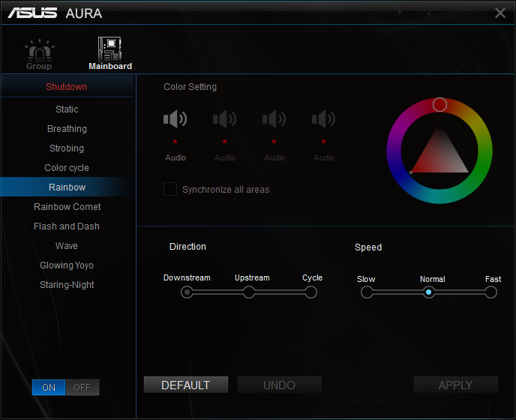Open the Group lighting tab icon
Screen dimensions: 516x420
(40, 51)
